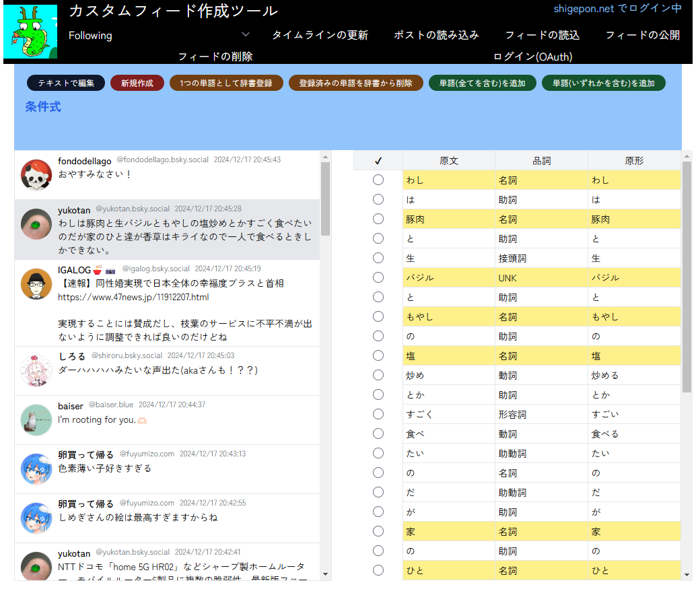Screen dimensions: 700x589
Task: Click 単語(いずれかを含む)を追加 button
Action: [x=604, y=83]
